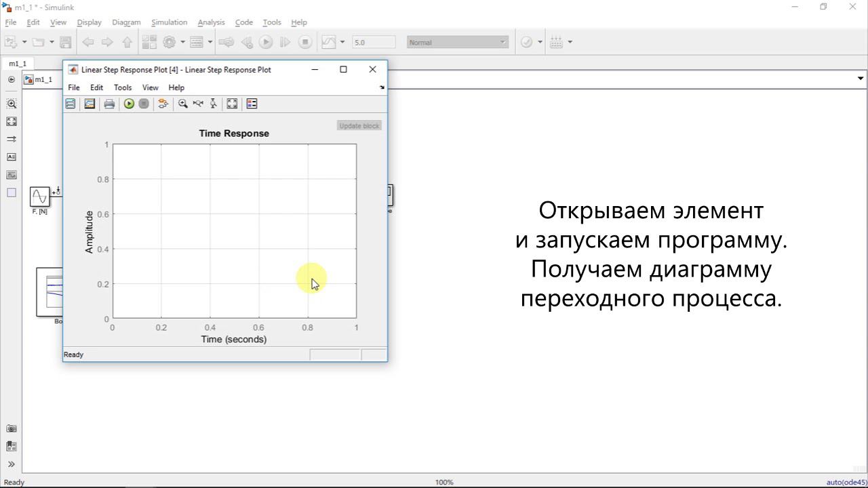Viewport: 868px width, 488px height.
Task: Expand the gear icon dropdown arrow
Action: click(182, 42)
